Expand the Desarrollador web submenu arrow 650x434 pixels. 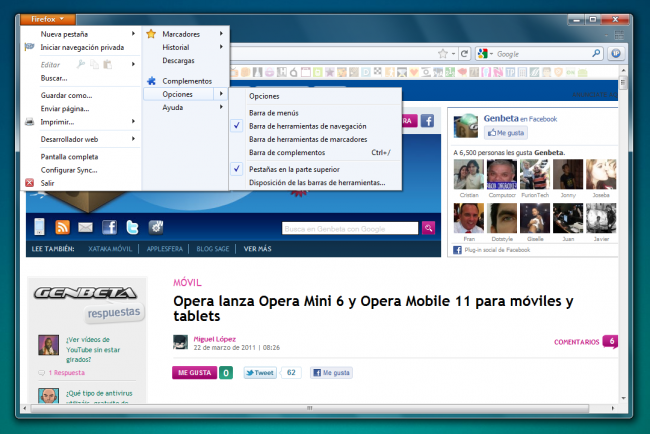[x=133, y=139]
